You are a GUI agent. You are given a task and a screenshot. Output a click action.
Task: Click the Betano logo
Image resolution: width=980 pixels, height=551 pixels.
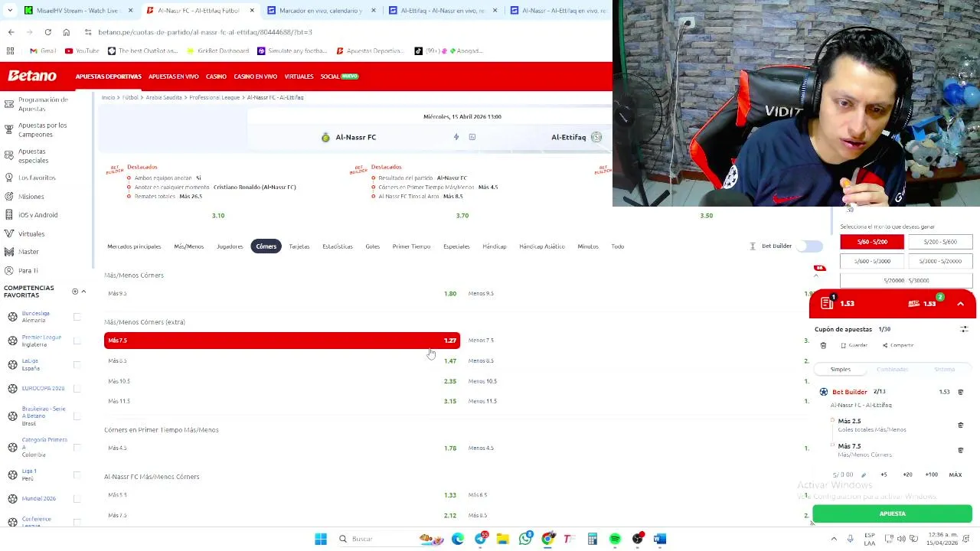coord(32,76)
